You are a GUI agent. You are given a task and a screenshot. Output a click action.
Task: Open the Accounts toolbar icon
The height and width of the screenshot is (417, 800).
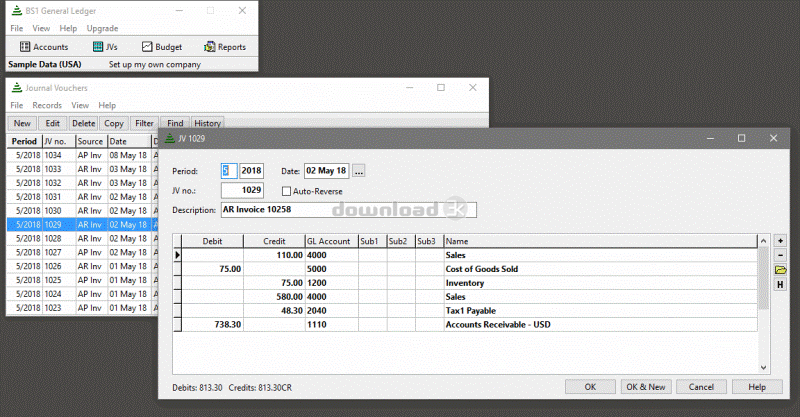tap(26, 47)
